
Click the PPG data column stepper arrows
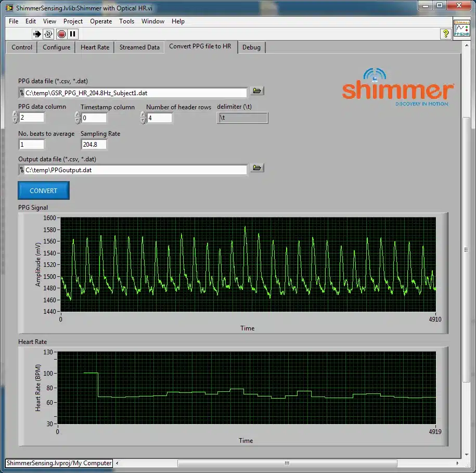click(15, 118)
